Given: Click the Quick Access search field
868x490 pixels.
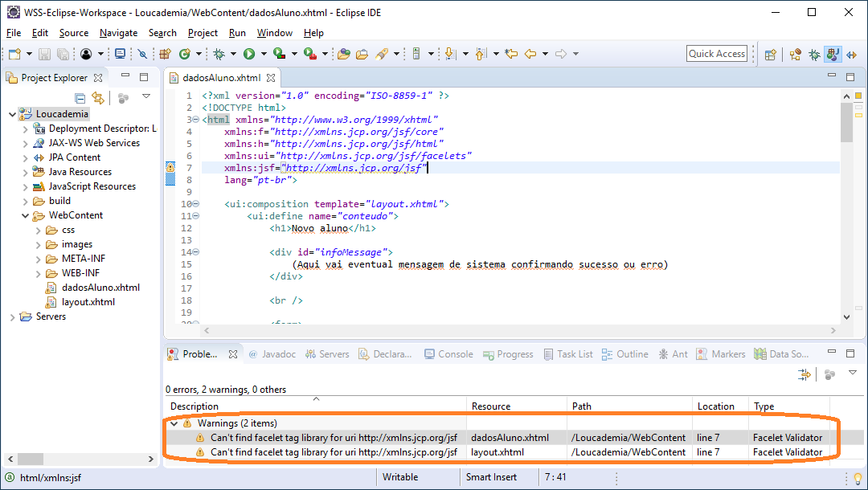Looking at the screenshot, I should pos(717,54).
